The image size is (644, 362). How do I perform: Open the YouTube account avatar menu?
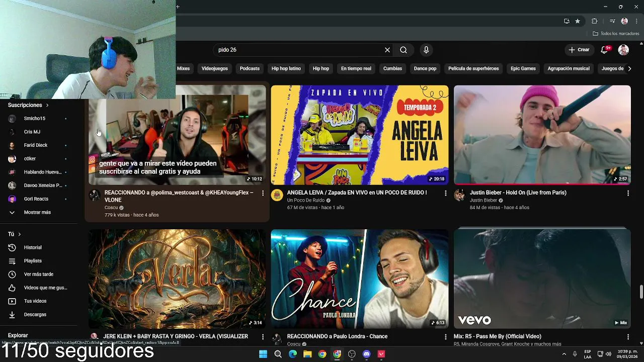[x=623, y=50]
